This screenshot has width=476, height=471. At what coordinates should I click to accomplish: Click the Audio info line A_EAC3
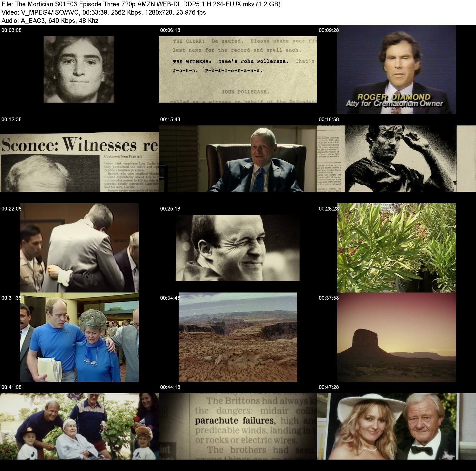(x=50, y=21)
